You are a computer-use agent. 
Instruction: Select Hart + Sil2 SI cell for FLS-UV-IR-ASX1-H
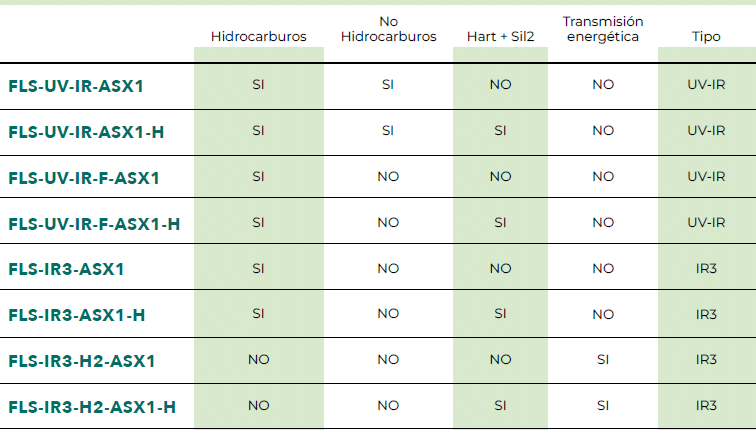coord(500,131)
